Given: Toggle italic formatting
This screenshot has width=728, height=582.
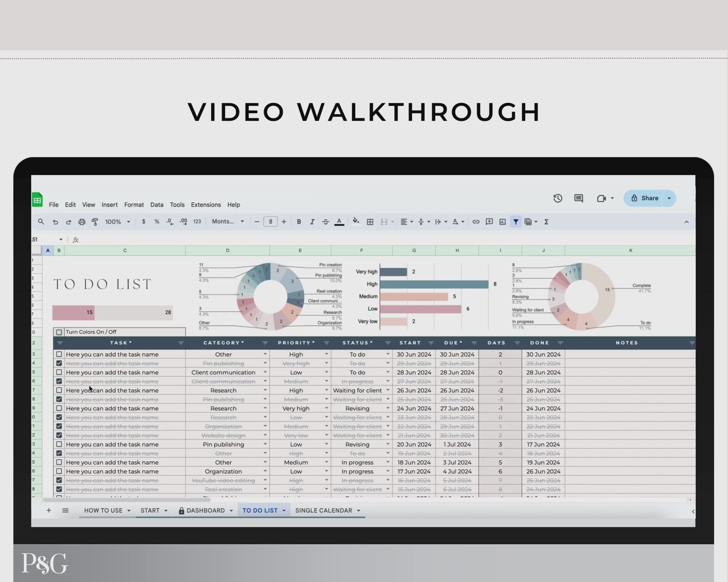Looking at the screenshot, I should coord(312,222).
